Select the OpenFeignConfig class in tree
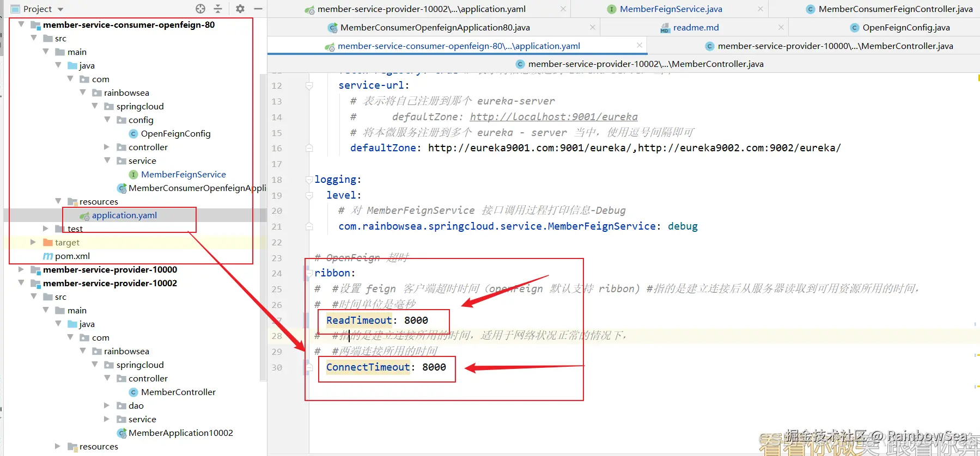Viewport: 980px width, 456px height. (x=175, y=133)
